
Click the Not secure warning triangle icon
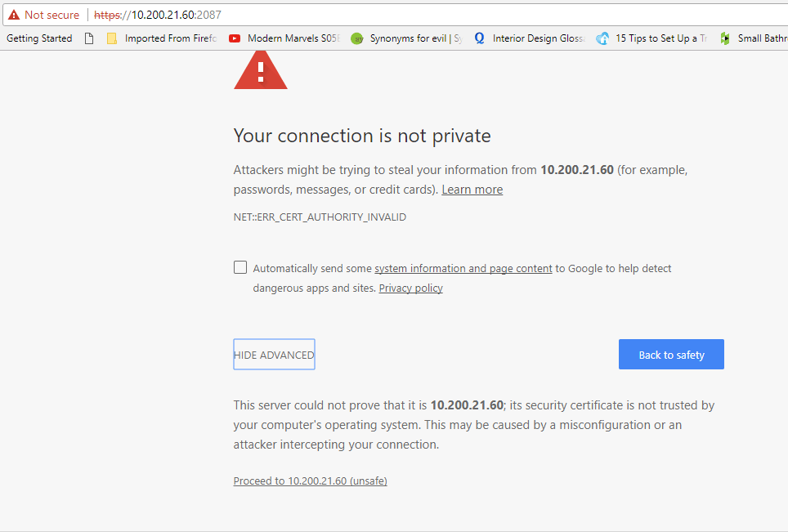[14, 15]
